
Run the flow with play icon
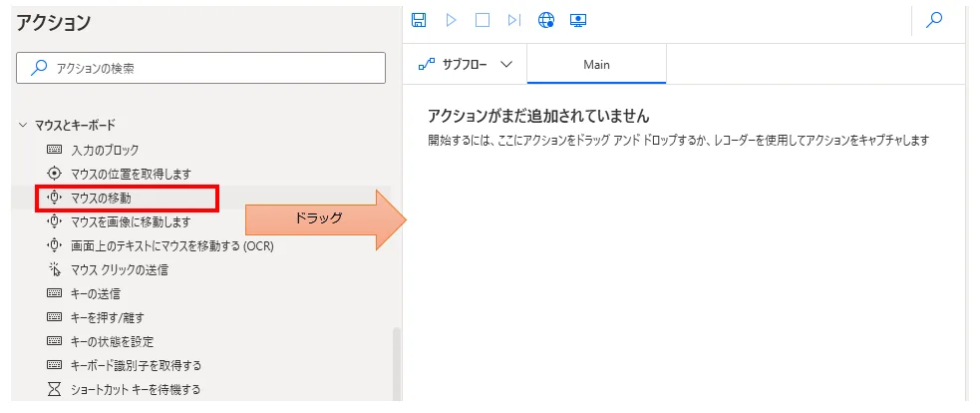pos(451,20)
